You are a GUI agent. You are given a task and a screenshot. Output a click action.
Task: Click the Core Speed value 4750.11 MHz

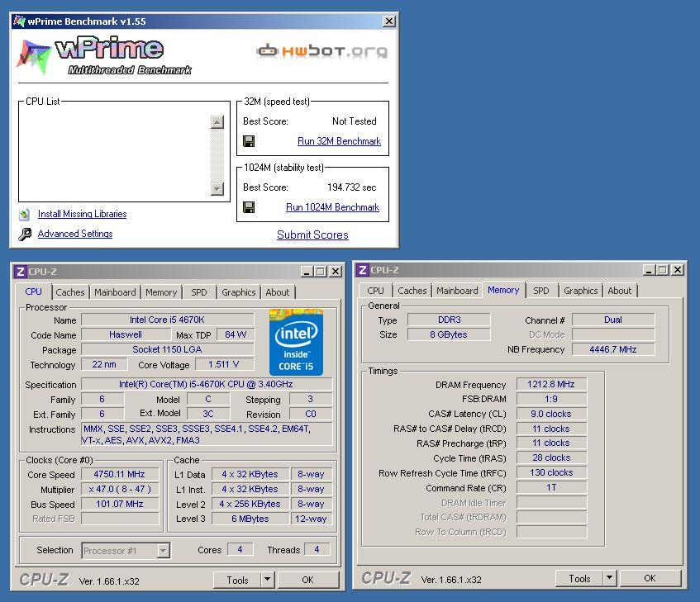[x=120, y=474]
